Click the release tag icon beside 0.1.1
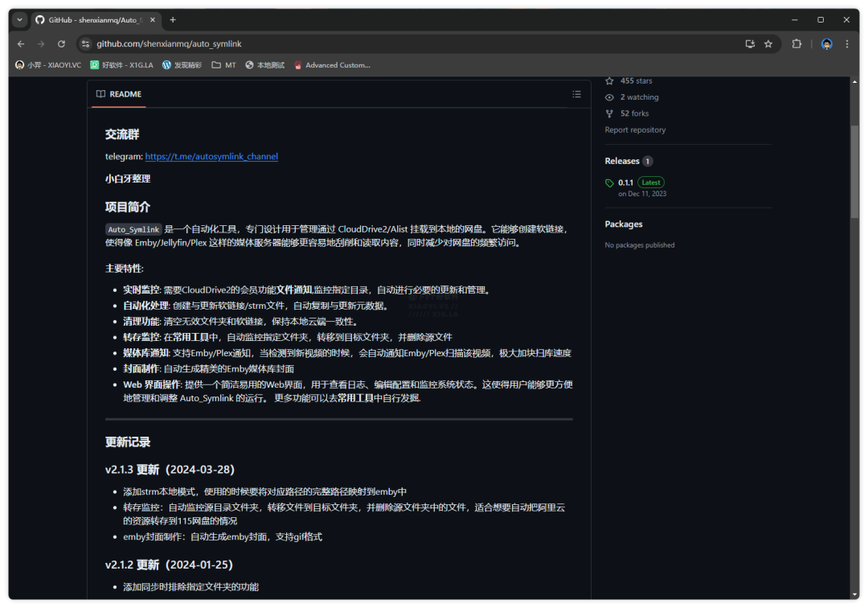This screenshot has width=868, height=608. point(609,183)
